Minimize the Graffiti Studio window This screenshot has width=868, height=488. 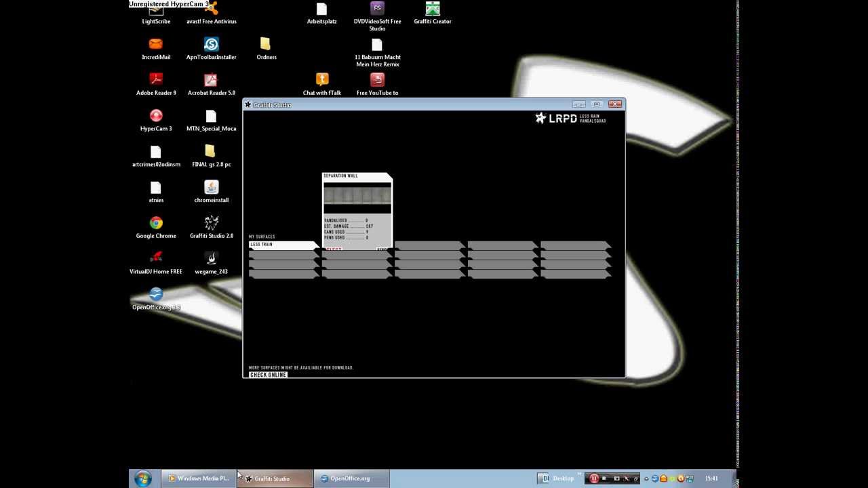click(x=578, y=104)
